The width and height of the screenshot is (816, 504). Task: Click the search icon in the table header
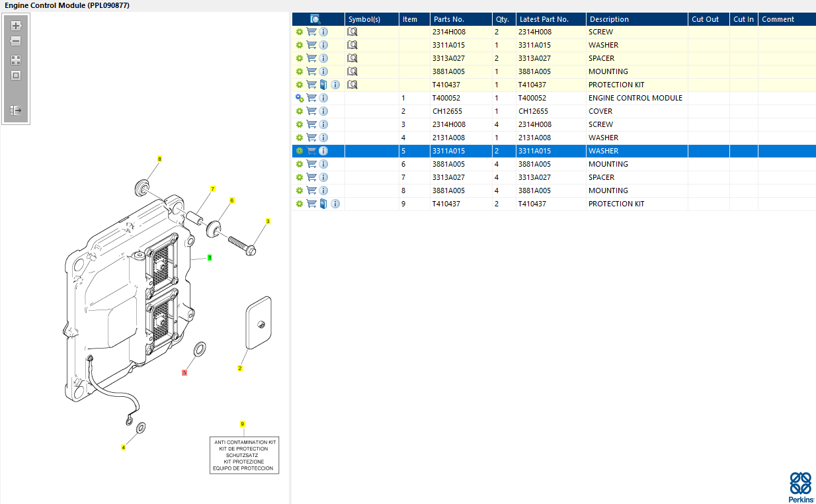point(315,19)
